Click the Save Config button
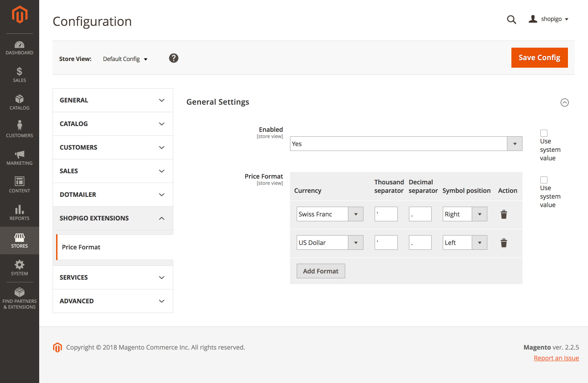Screen dimensions: 588x383 [x=539, y=57]
